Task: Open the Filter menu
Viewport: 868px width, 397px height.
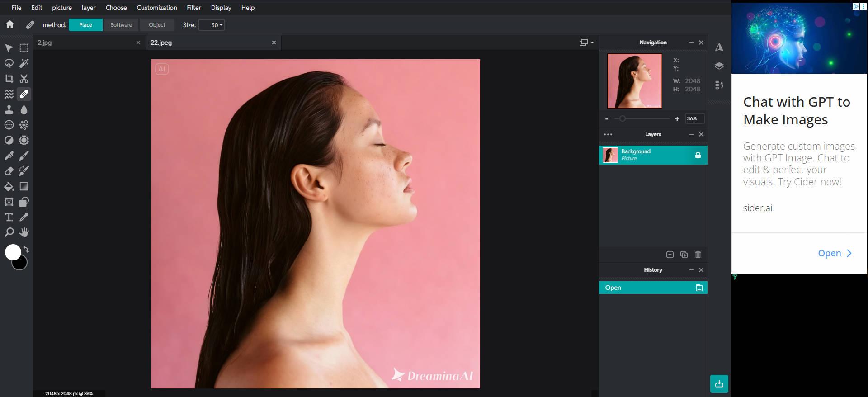Action: pos(194,8)
